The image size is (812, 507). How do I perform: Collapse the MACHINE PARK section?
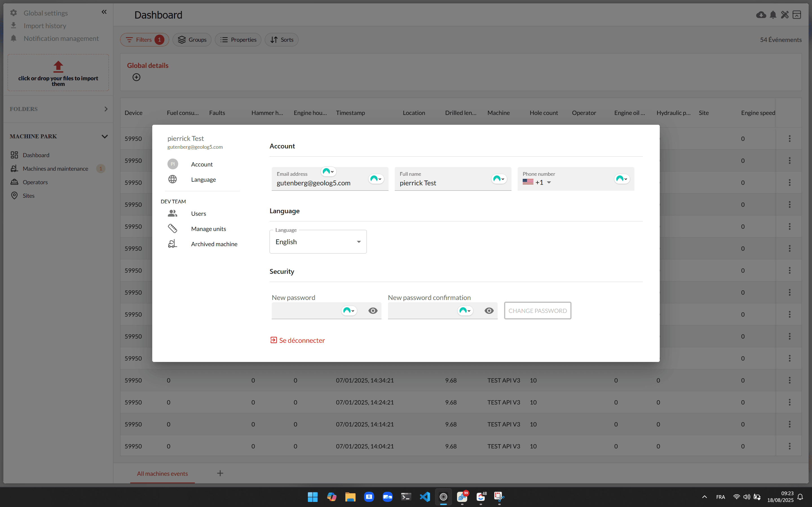tap(105, 137)
